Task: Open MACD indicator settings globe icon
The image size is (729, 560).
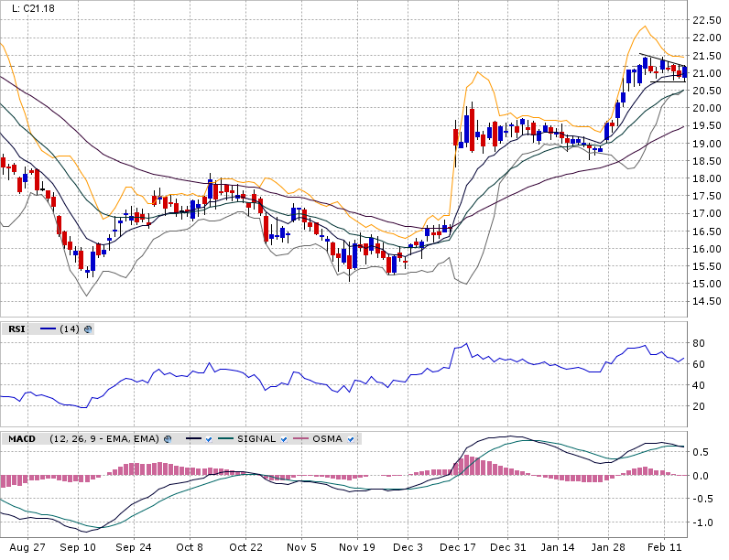Action: (168, 439)
